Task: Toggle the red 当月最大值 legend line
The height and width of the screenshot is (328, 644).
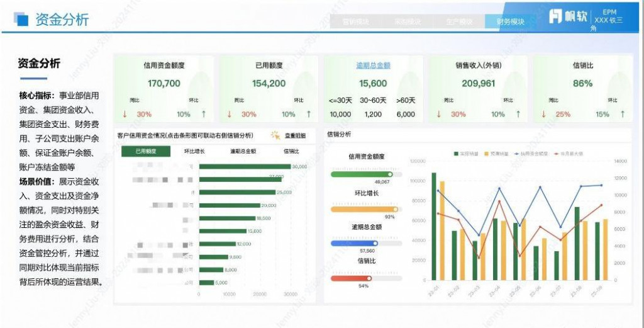Action: click(568, 154)
